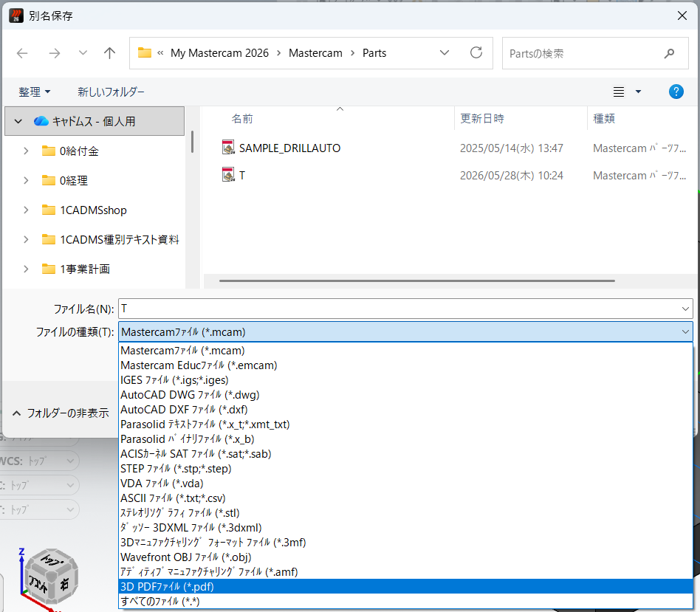Open the recent locations chevron
This screenshot has width=700, height=612.
[83, 53]
